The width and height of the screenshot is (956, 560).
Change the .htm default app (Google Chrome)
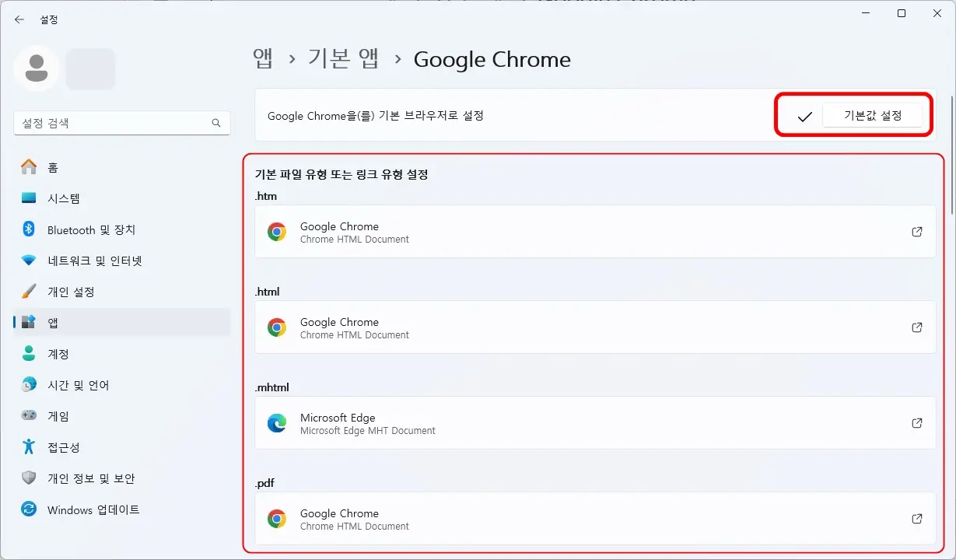point(595,232)
